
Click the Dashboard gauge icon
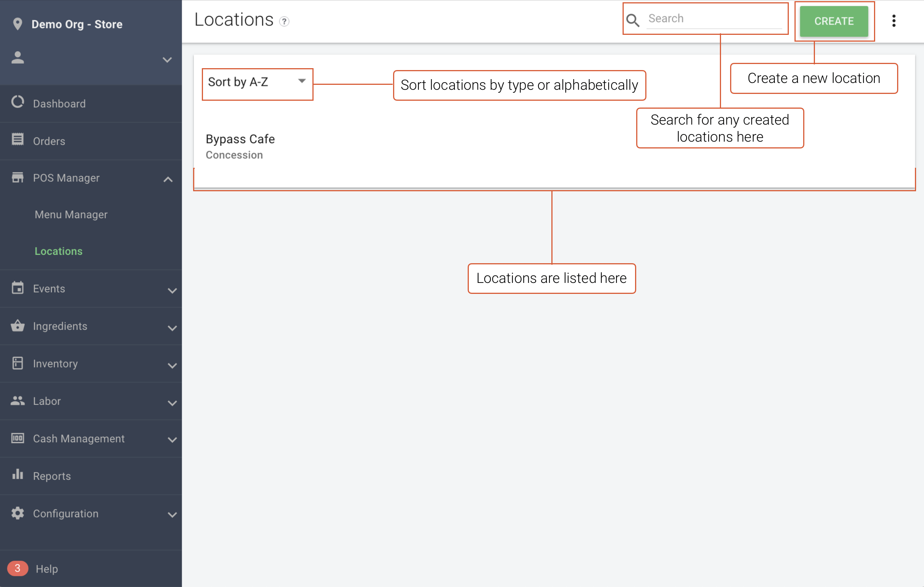(x=18, y=102)
